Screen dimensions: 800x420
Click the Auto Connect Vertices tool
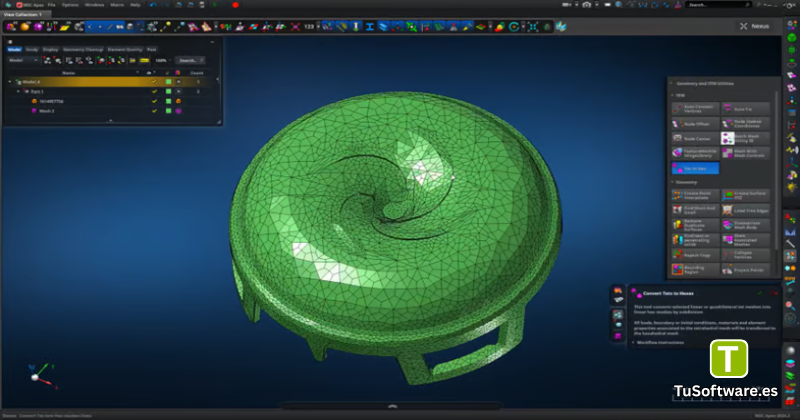695,109
